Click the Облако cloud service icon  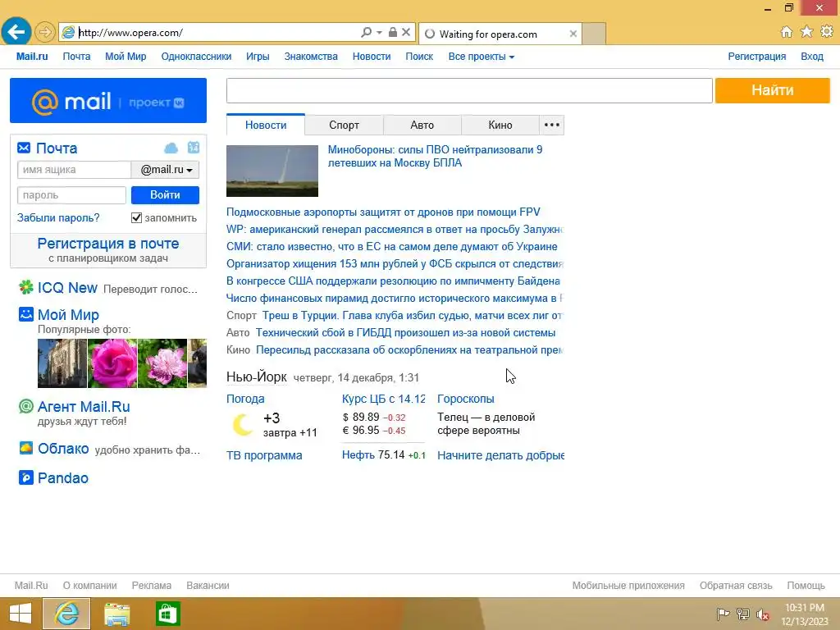pyautogui.click(x=25, y=448)
